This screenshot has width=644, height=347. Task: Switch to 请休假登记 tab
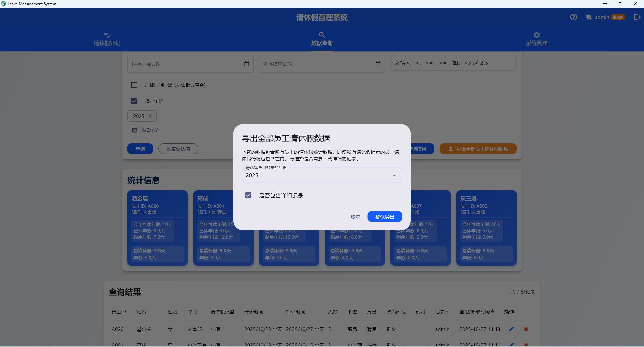tap(107, 39)
